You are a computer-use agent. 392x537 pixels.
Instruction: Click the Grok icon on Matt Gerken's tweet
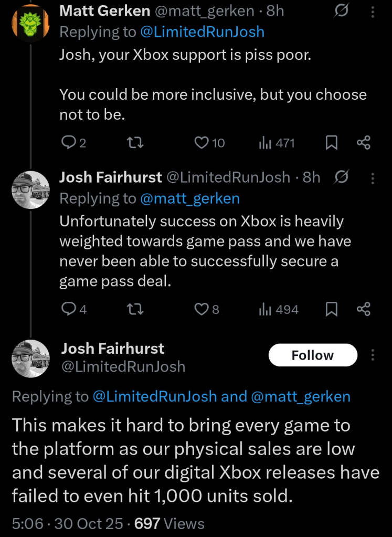[x=341, y=12]
